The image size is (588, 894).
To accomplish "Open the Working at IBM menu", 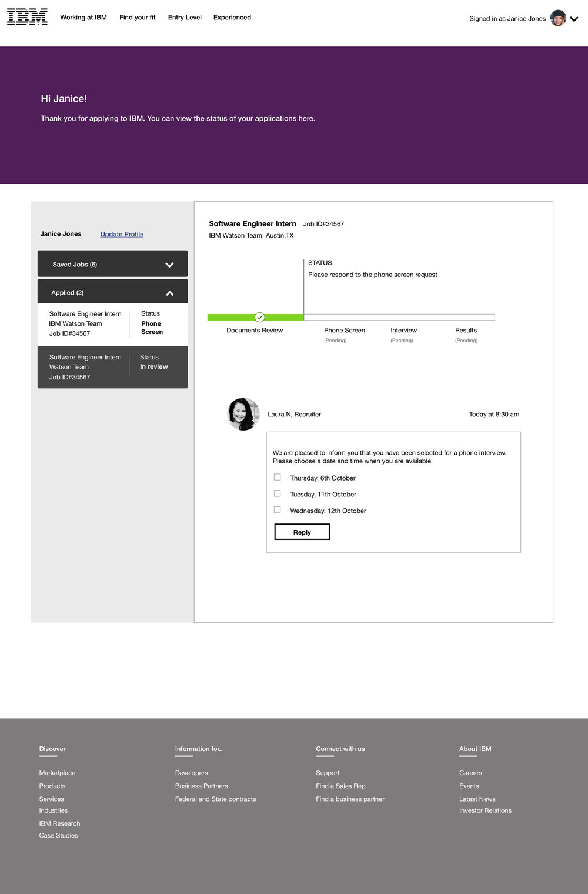I will coord(83,18).
